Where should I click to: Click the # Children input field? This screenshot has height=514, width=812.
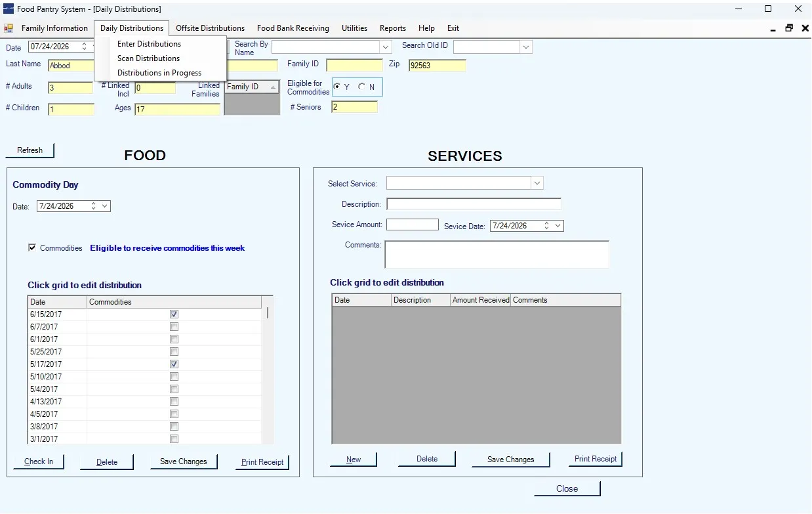(x=71, y=110)
